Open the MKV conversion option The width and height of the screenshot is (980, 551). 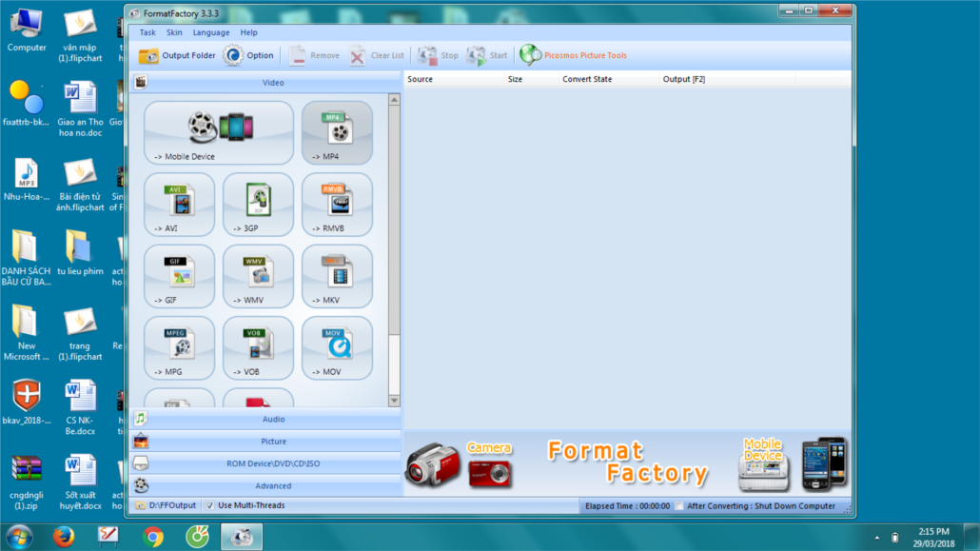click(x=337, y=276)
